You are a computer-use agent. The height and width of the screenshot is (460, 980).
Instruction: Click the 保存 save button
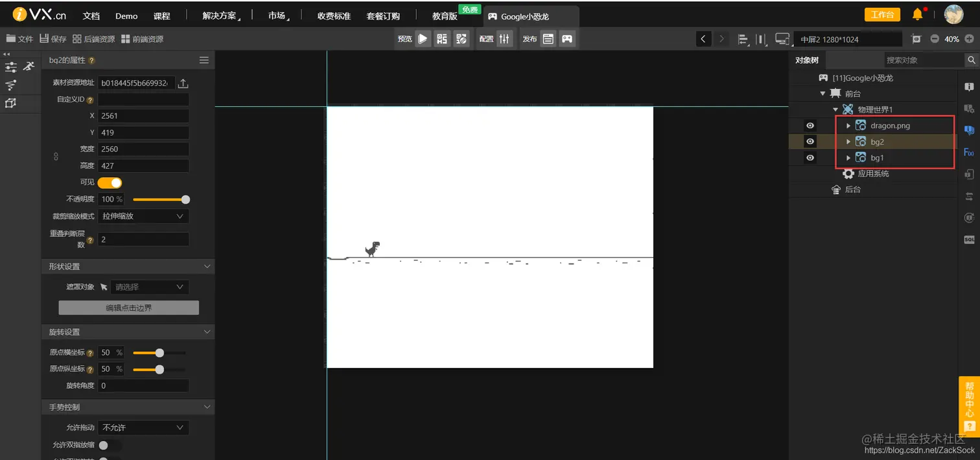53,39
